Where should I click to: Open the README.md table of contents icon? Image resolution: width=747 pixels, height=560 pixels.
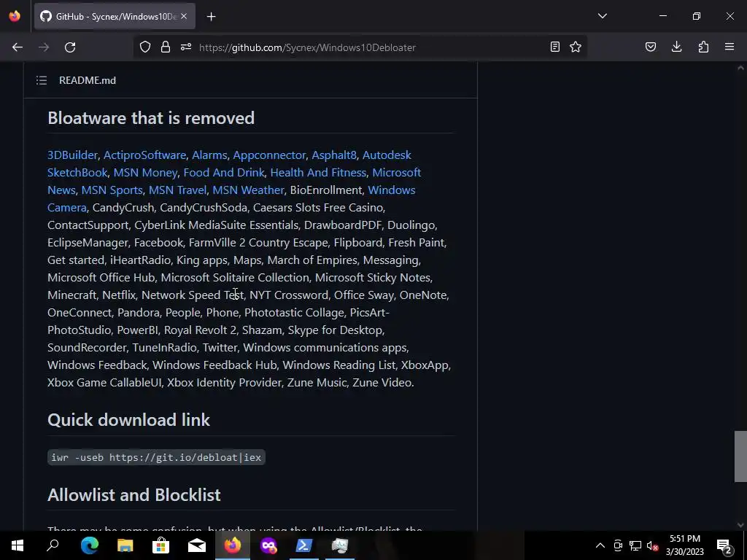[42, 80]
